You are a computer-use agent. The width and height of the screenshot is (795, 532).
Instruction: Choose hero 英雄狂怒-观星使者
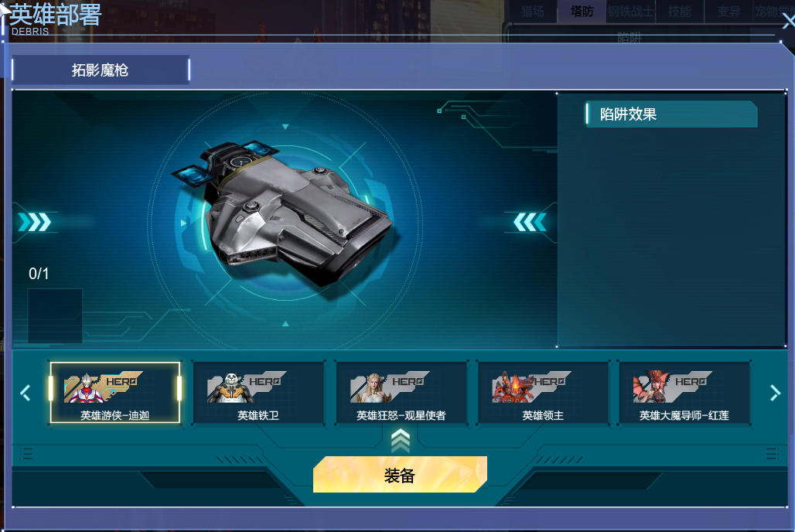coord(401,393)
